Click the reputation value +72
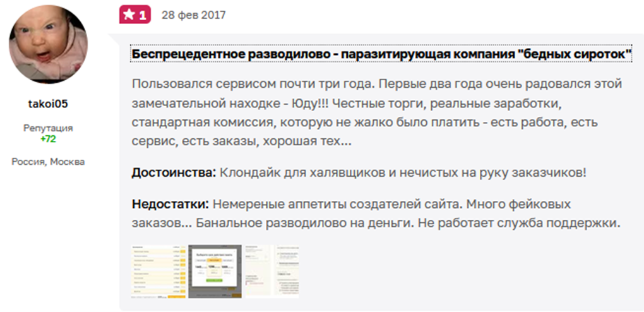Viewport: 644px width, 312px height. (x=48, y=140)
